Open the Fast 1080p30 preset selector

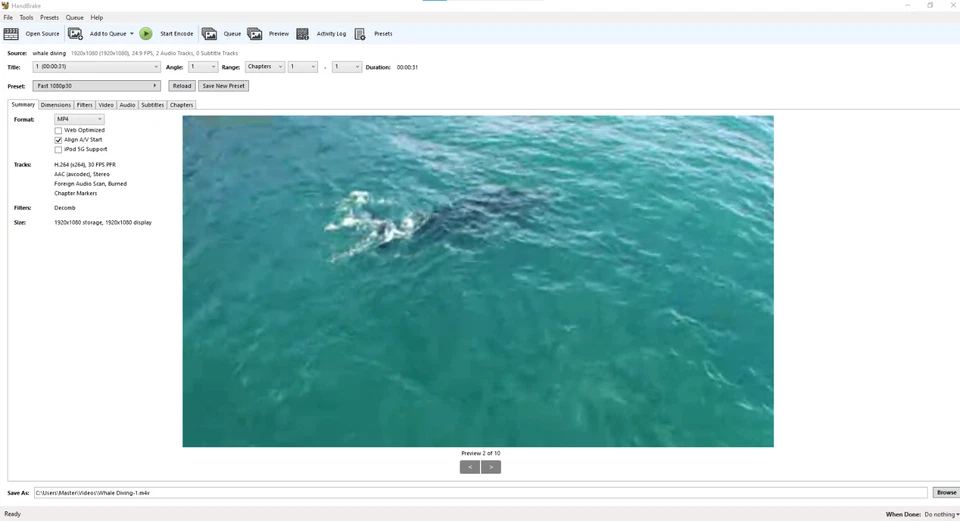coord(97,86)
